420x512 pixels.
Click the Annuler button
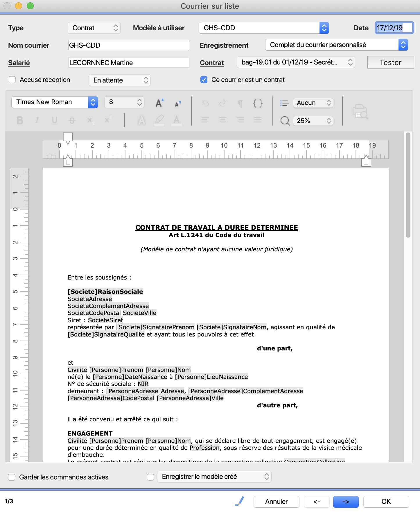(276, 502)
